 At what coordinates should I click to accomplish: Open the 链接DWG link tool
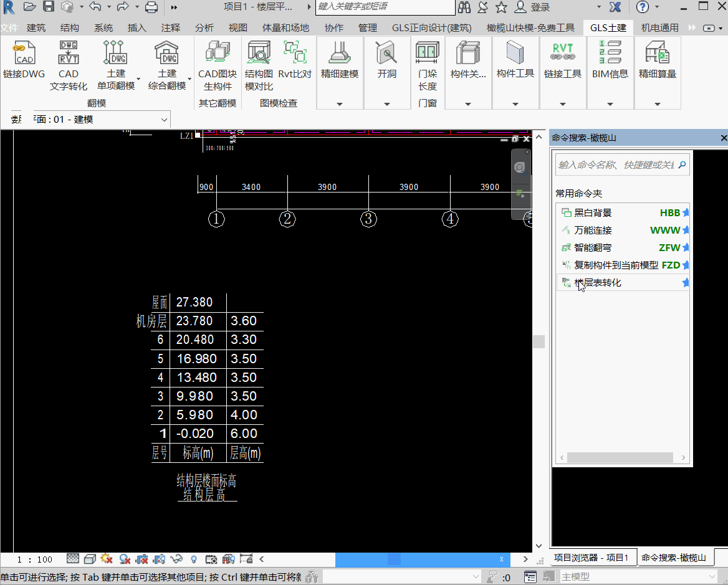click(24, 60)
